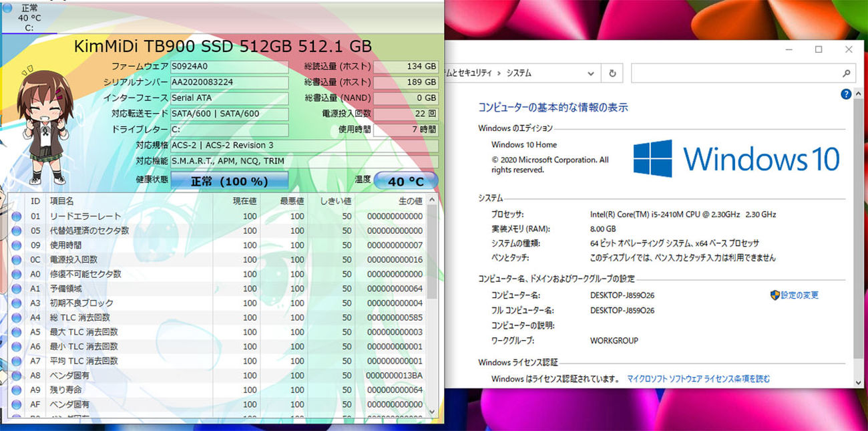Click the processor text Intel(R) Core(TM) i5-2410M
868x431 pixels.
683,214
